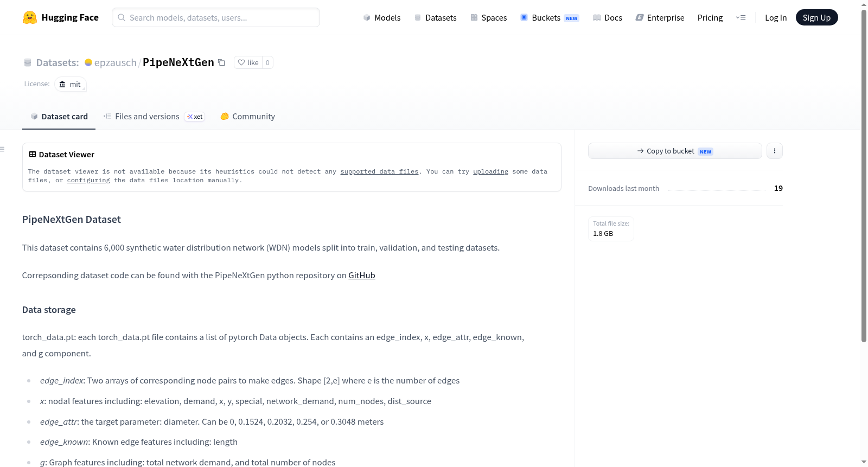The image size is (868, 467).
Task: Click the 'edge_index' list item term
Action: (x=61, y=381)
